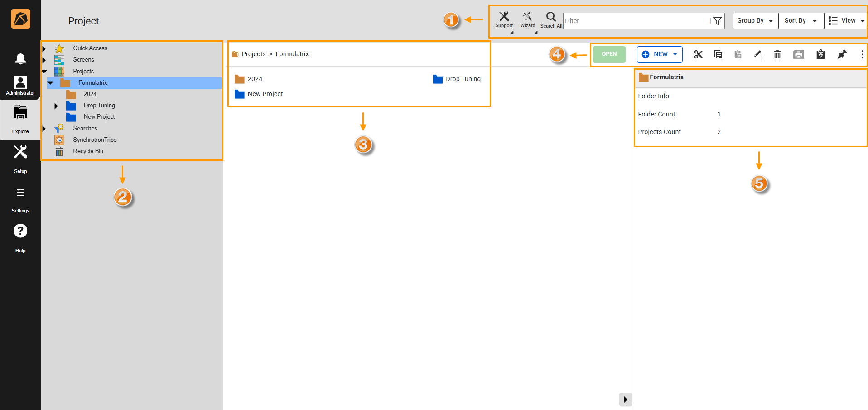Click the Rename pencil icon
This screenshot has height=410, width=868.
click(757, 54)
